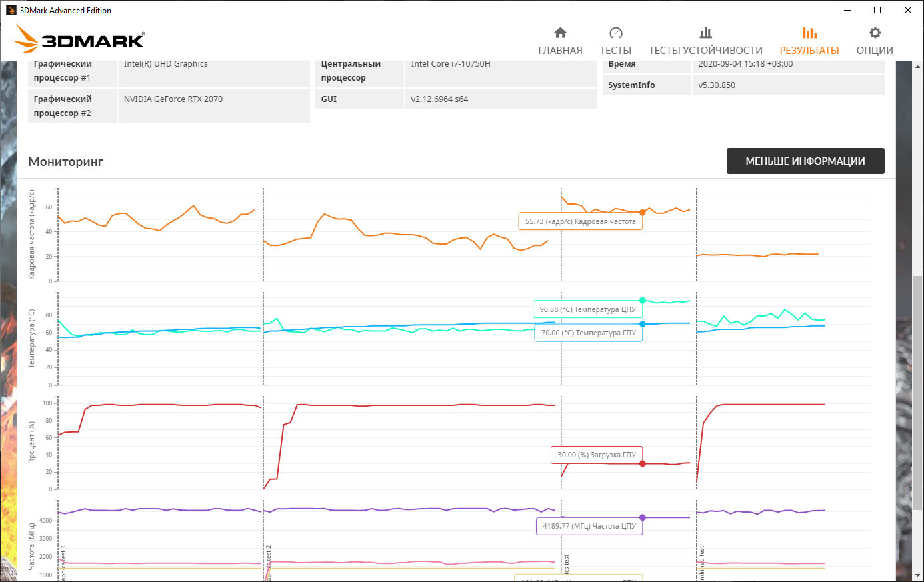
Task: Click the 30.00 Загрузка ГПУ tooltip
Action: click(x=597, y=455)
